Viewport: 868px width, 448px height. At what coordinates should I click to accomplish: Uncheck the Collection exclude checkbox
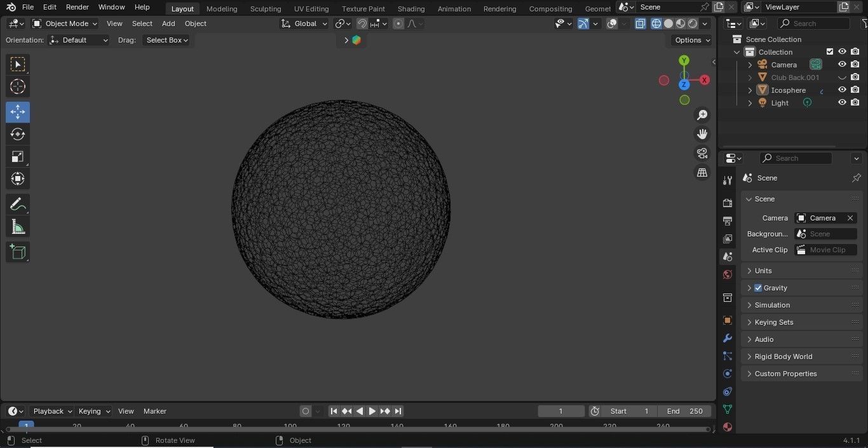[x=830, y=51]
